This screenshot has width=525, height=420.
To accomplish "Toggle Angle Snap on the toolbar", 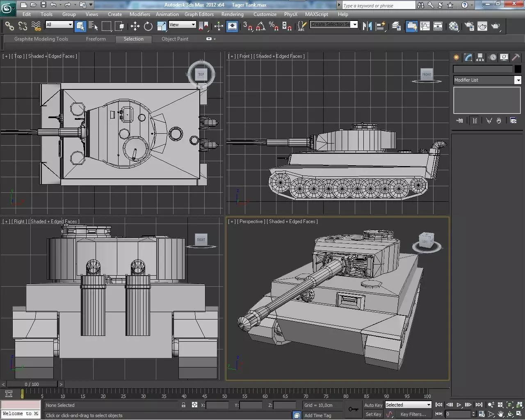I will tap(260, 26).
